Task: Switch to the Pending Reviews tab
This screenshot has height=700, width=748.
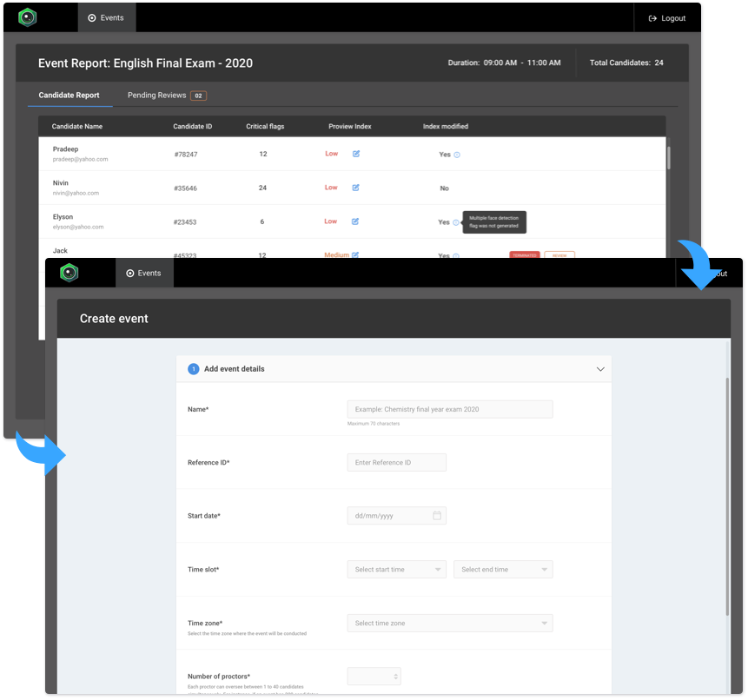Action: click(x=156, y=96)
